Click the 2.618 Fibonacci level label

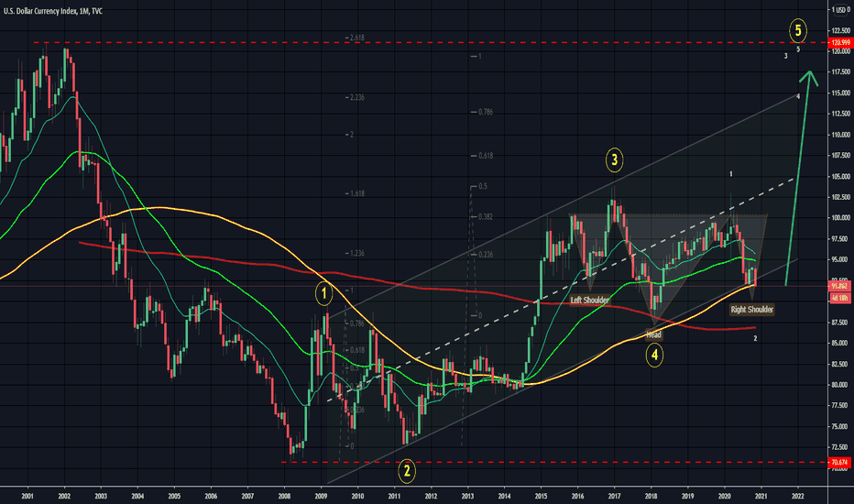(x=357, y=38)
